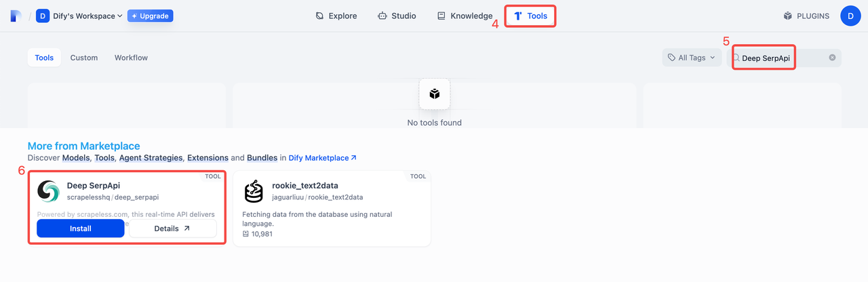Select the Tools tab in top navigation
The height and width of the screenshot is (282, 868).
[x=530, y=16]
